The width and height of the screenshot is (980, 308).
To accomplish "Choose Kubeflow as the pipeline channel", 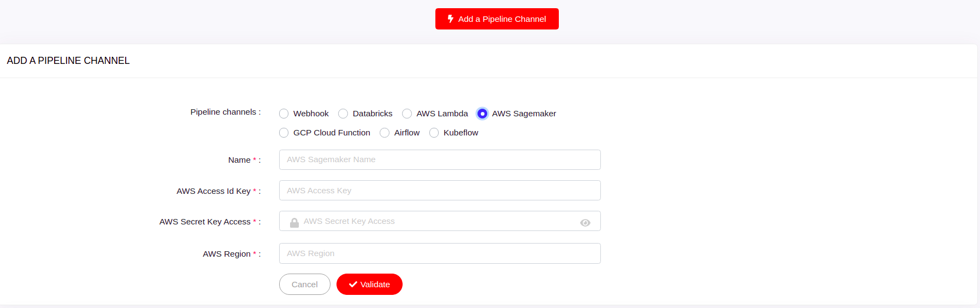I will (x=434, y=133).
